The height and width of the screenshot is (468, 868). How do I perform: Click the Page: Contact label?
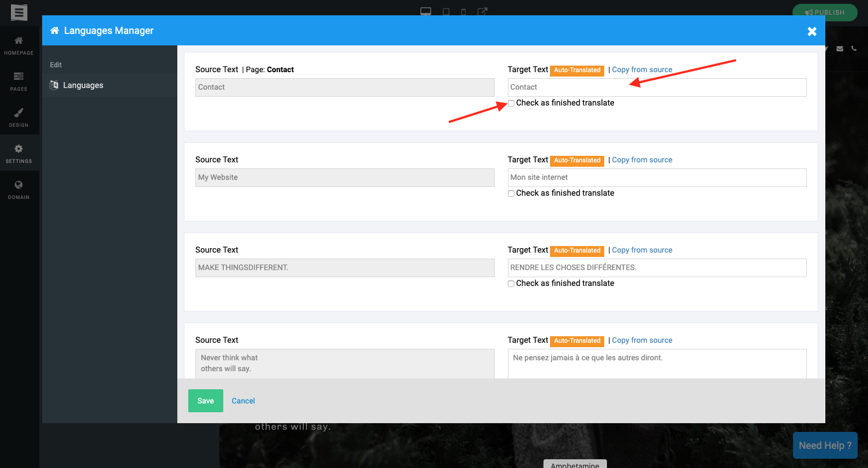pos(270,69)
